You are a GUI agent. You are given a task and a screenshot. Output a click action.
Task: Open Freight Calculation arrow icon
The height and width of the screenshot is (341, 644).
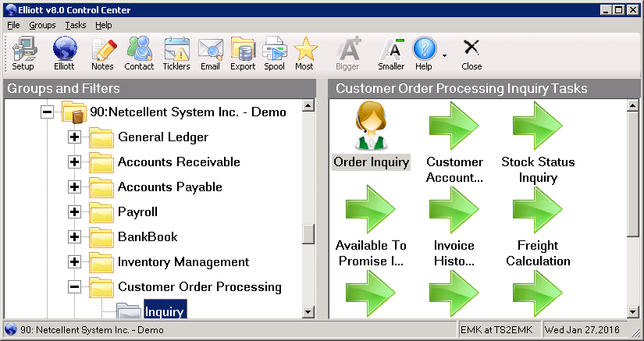click(537, 209)
